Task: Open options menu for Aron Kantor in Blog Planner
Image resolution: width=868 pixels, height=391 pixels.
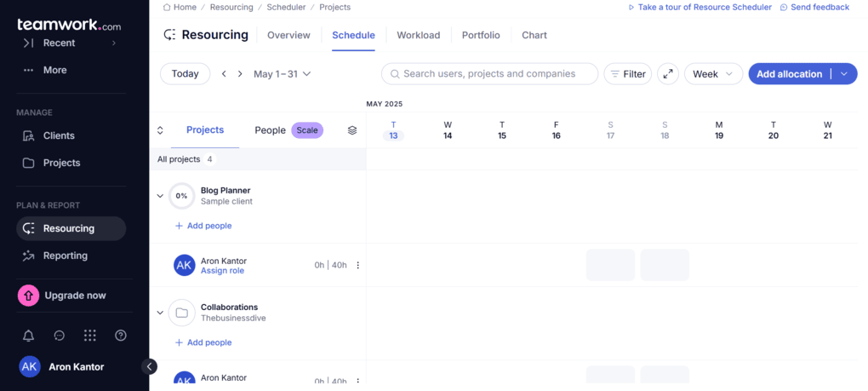Action: pyautogui.click(x=357, y=265)
